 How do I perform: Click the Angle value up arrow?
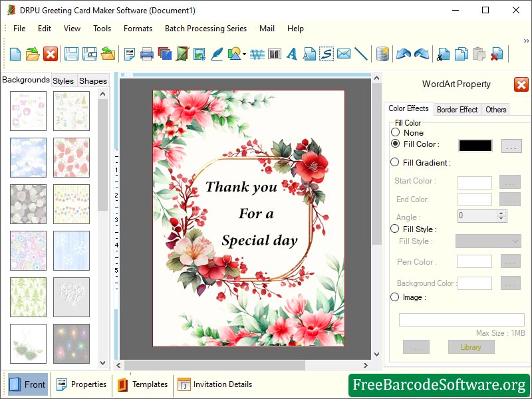tap(499, 212)
